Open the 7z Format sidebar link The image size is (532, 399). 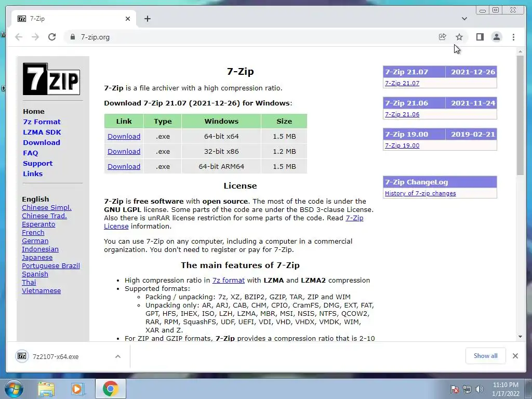pyautogui.click(x=42, y=122)
